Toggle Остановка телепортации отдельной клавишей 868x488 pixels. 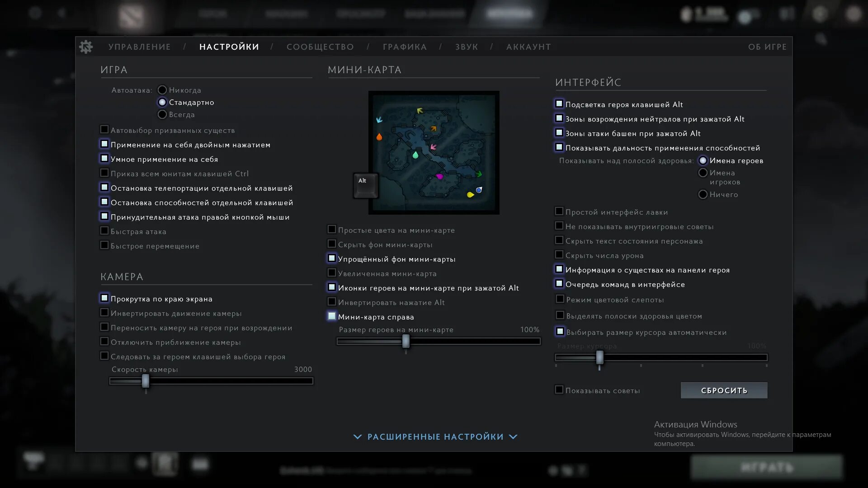104,188
